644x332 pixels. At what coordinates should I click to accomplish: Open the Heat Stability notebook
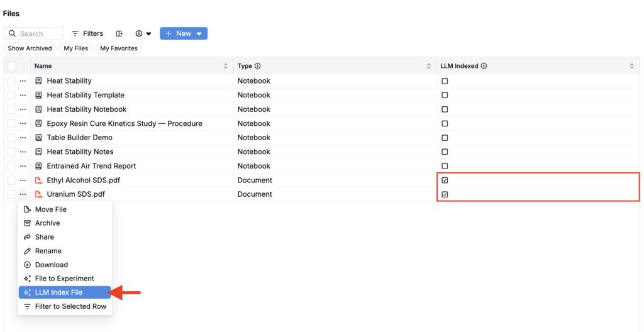[69, 81]
